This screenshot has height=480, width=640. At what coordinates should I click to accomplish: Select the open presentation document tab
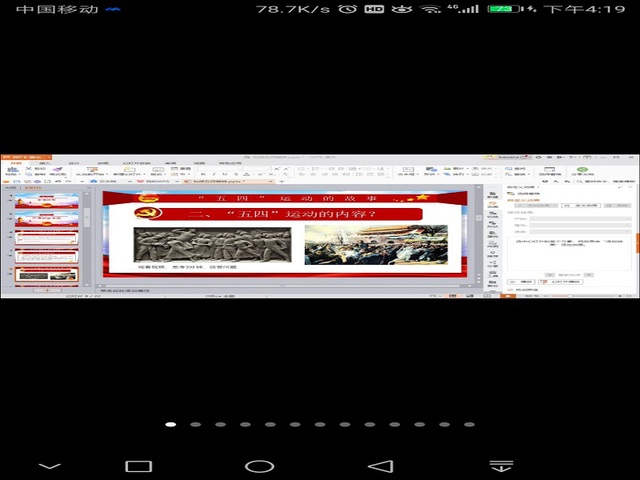(x=215, y=182)
